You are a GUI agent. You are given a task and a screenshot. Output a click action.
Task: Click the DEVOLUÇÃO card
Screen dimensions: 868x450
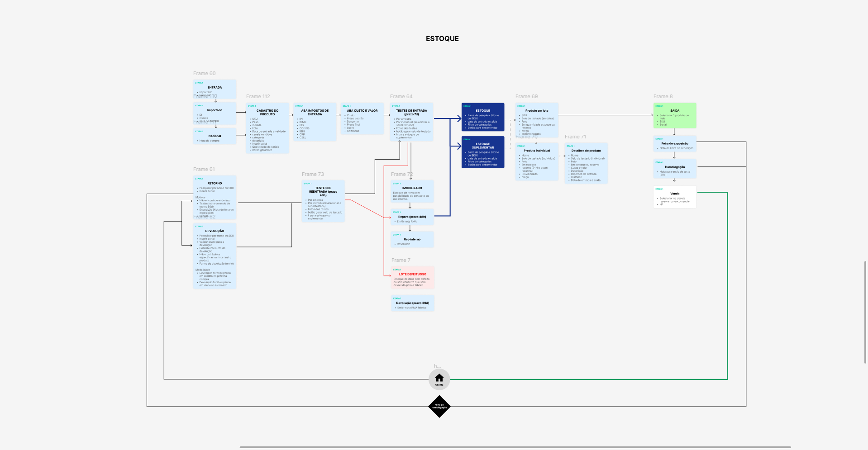tap(215, 256)
